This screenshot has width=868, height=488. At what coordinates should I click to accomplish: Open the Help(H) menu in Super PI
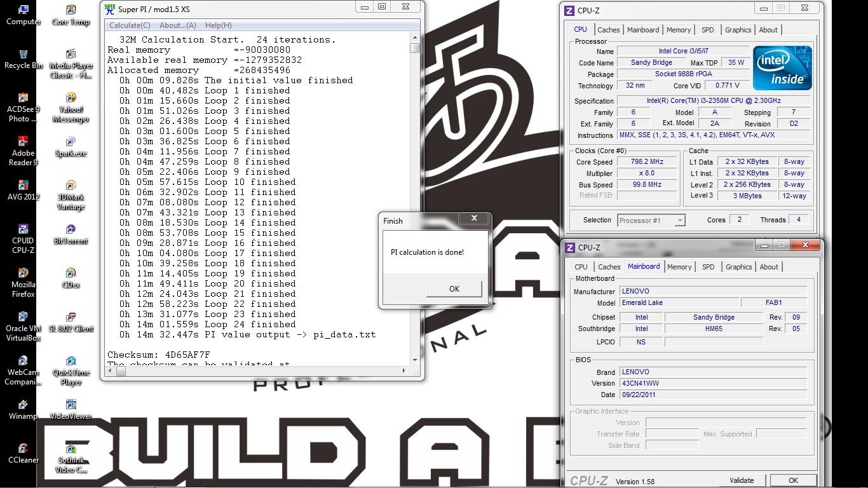coord(218,25)
